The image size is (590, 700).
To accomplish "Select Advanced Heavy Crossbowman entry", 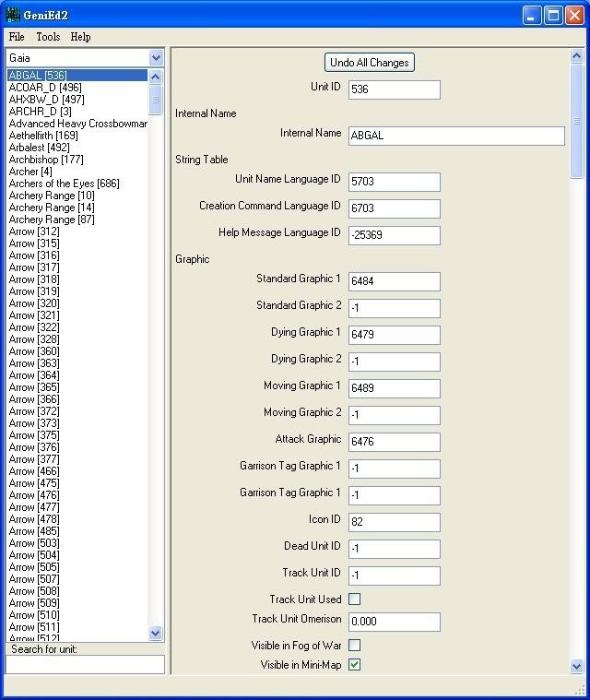I will (x=77, y=124).
